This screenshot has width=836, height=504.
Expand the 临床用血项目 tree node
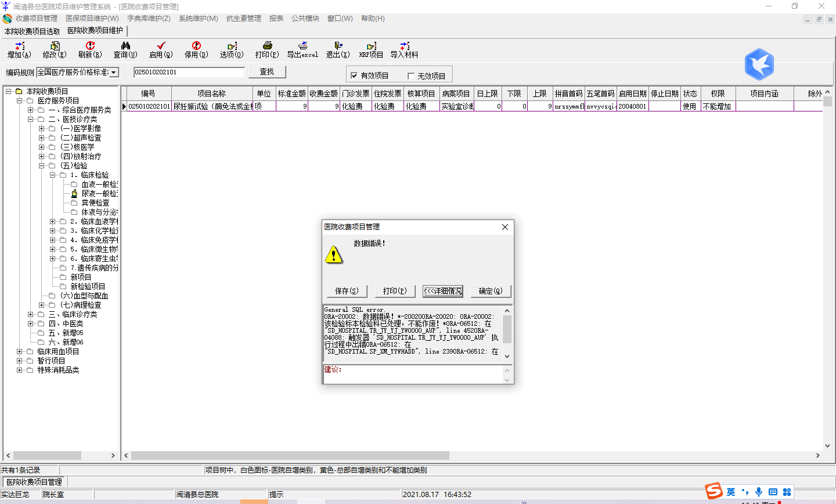coord(19,351)
